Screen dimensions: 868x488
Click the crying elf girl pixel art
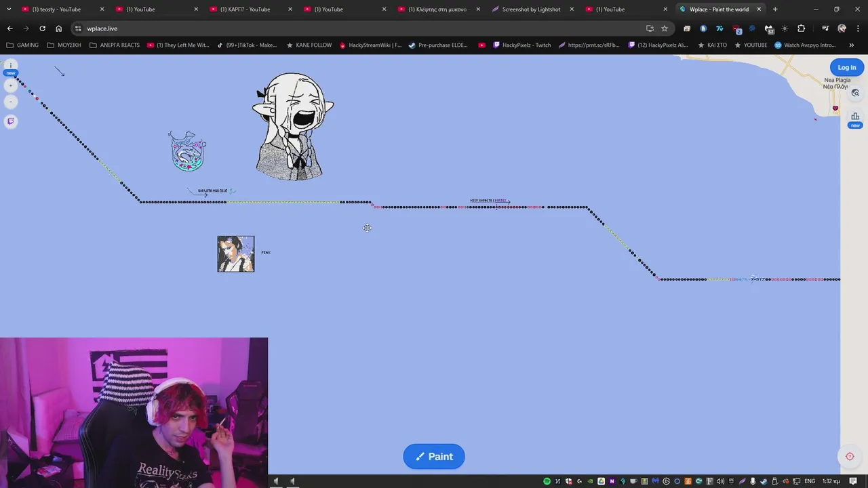[292, 127]
